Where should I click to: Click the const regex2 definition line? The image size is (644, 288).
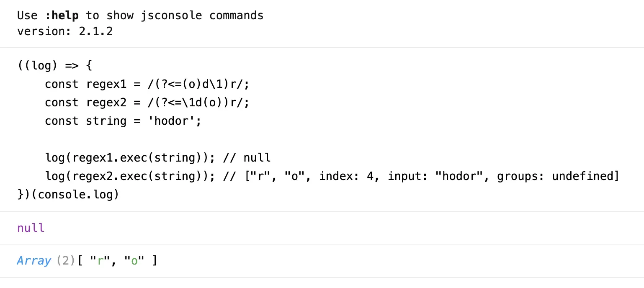click(147, 103)
